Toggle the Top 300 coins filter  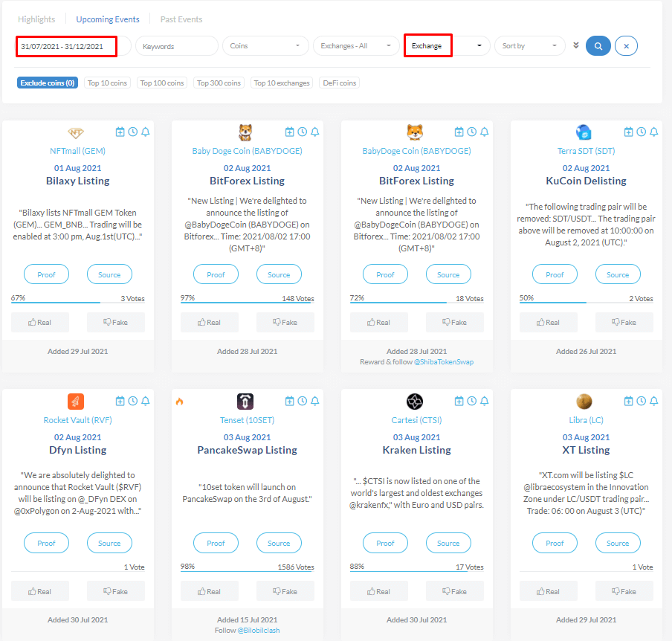tap(219, 83)
